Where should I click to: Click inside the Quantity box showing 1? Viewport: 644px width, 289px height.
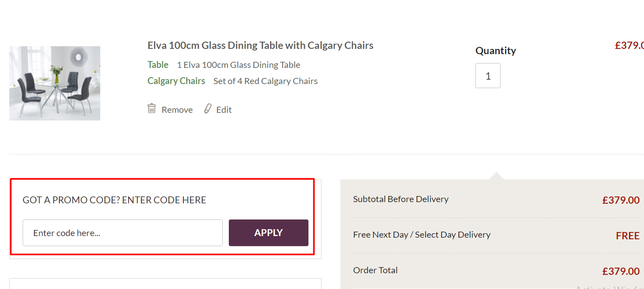488,76
